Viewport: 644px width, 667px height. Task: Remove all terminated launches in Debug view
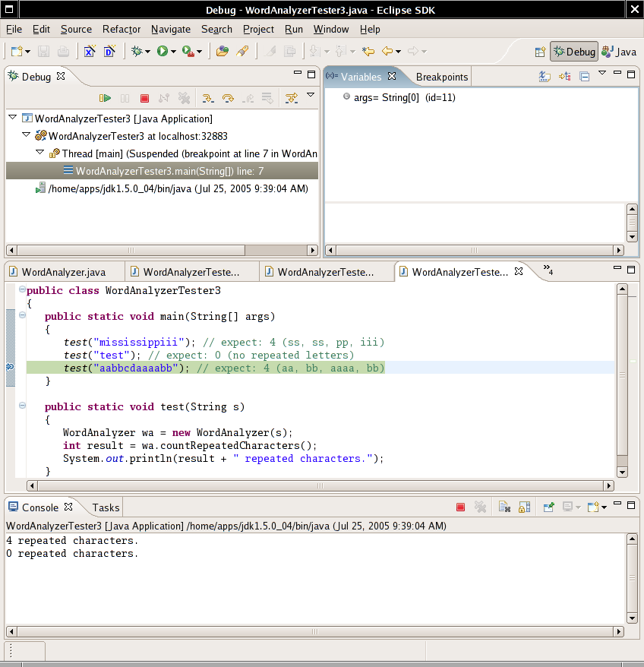pos(184,98)
